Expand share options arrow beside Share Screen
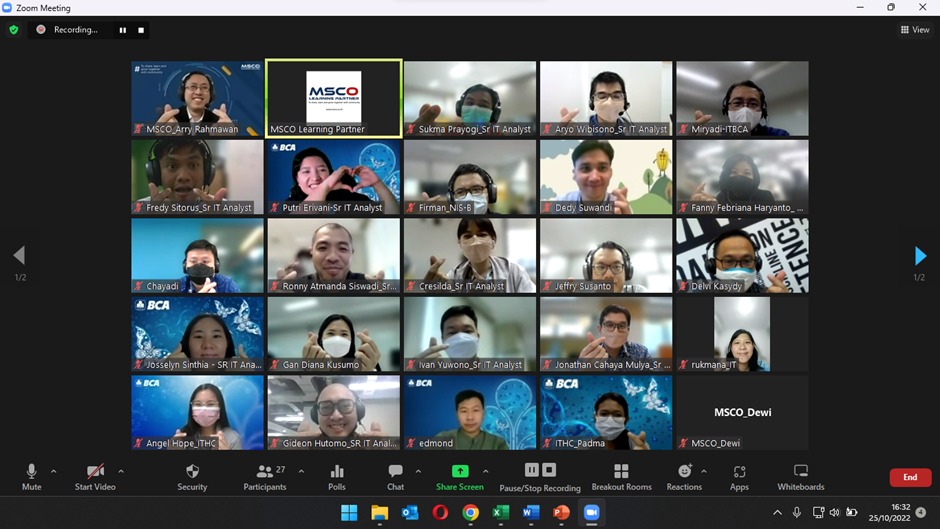Screen dimensions: 940x529 click(x=486, y=471)
